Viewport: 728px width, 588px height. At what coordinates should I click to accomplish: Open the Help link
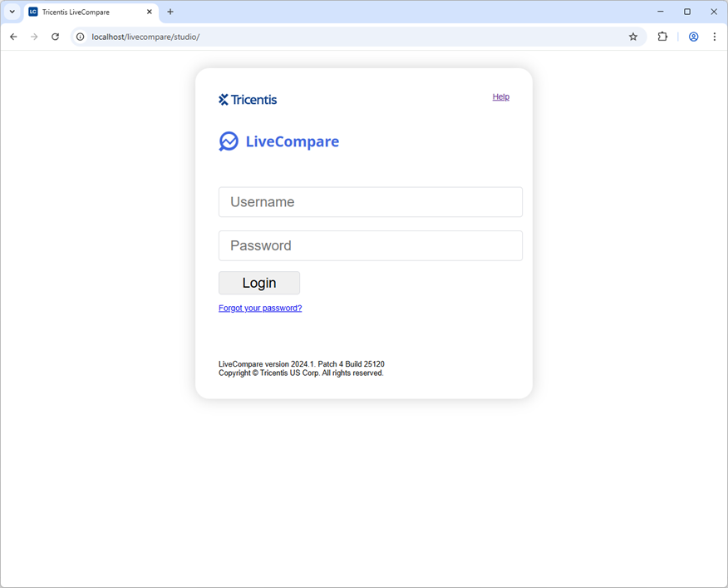tap(500, 96)
